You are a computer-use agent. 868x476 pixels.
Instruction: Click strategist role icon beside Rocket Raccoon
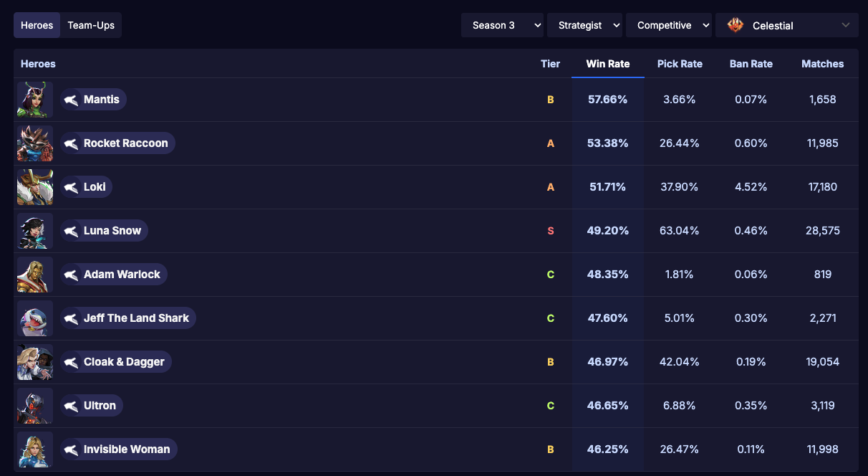tap(71, 143)
